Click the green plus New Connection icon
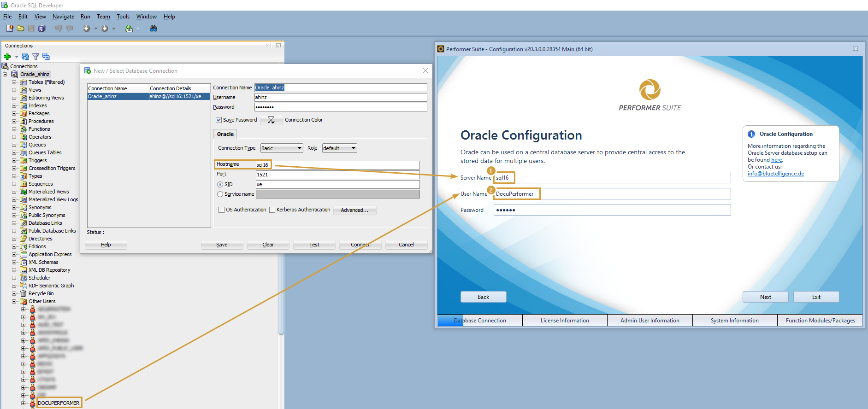Viewport: 868px width, 409px height. pos(7,57)
